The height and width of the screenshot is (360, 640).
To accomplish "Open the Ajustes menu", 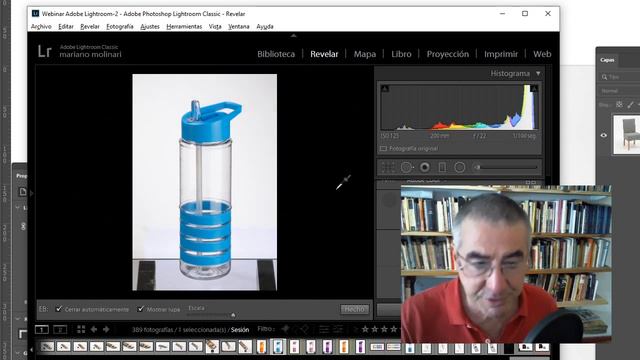I will [x=150, y=27].
